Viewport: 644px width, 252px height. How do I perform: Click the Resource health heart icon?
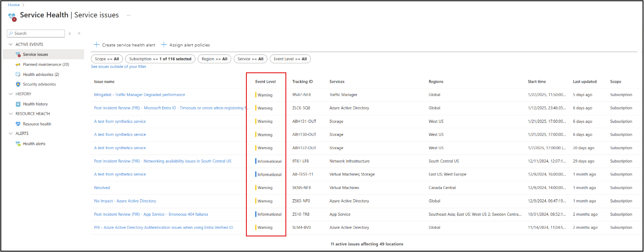click(x=18, y=124)
